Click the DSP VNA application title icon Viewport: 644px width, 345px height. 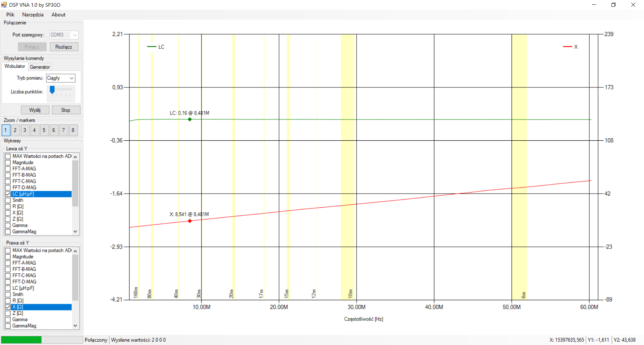[4, 5]
